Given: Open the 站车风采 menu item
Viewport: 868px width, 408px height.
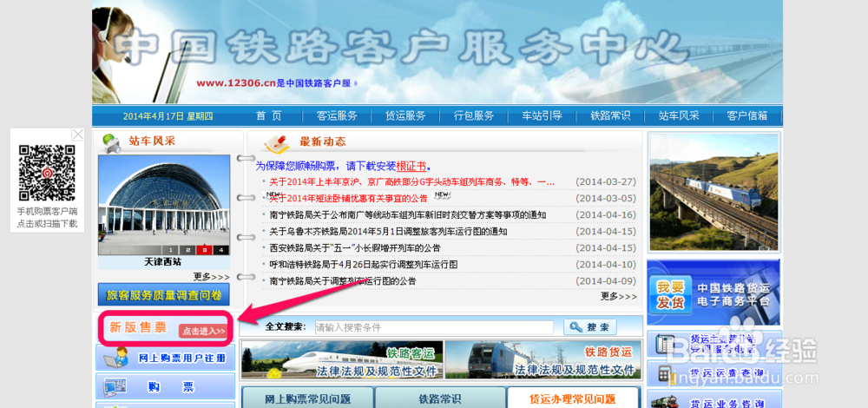Looking at the screenshot, I should click(679, 116).
